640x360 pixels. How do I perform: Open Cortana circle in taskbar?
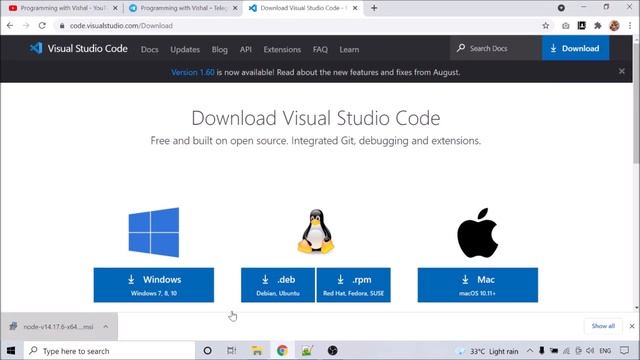click(x=207, y=351)
